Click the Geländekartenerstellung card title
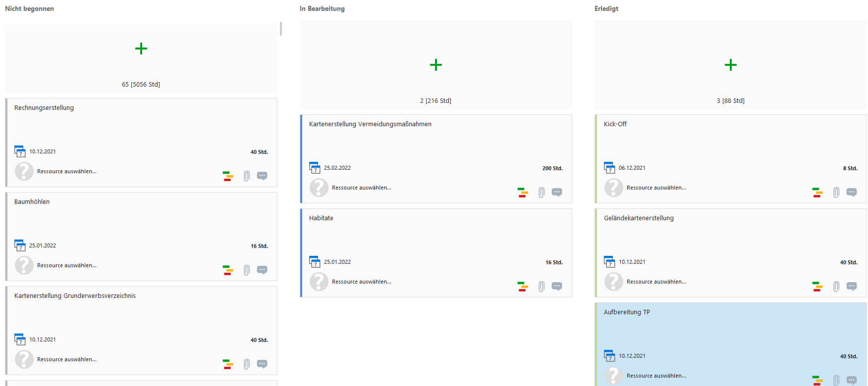The height and width of the screenshot is (386, 868). (639, 218)
